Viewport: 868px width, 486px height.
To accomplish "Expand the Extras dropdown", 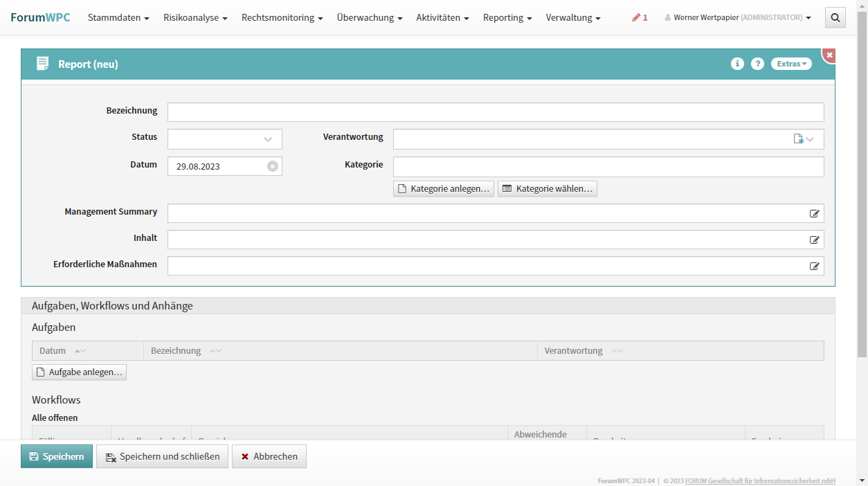I will pyautogui.click(x=791, y=64).
